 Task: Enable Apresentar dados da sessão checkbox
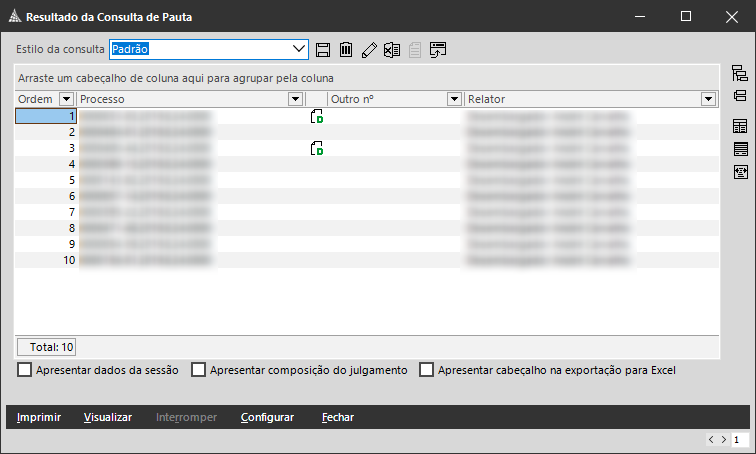[x=25, y=370]
